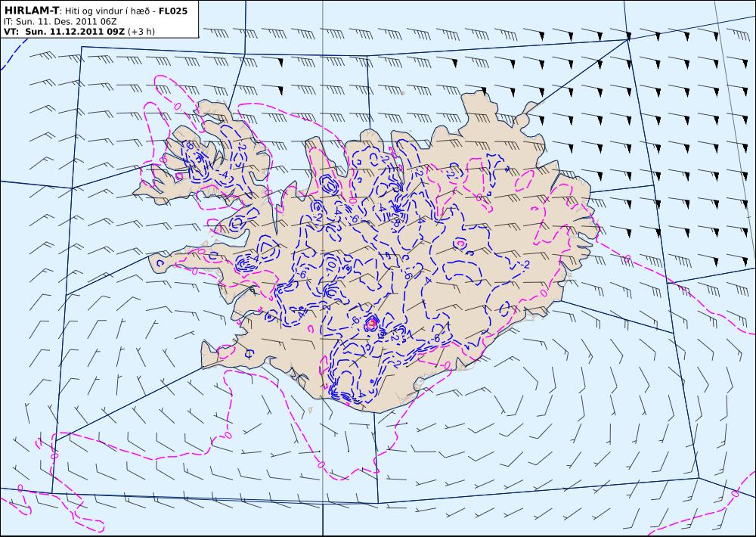The image size is (756, 537).
Task: Click the HIRLAM-T title text
Action: (x=31, y=10)
